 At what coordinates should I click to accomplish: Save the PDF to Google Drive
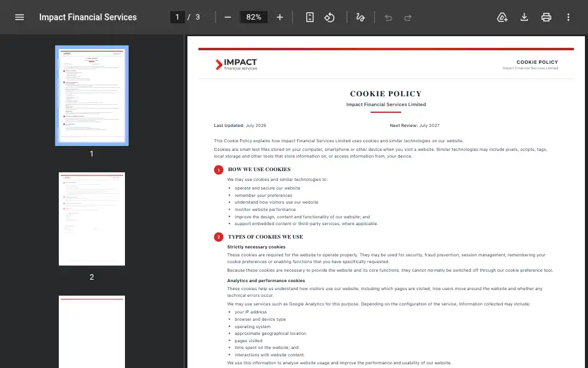click(x=502, y=17)
